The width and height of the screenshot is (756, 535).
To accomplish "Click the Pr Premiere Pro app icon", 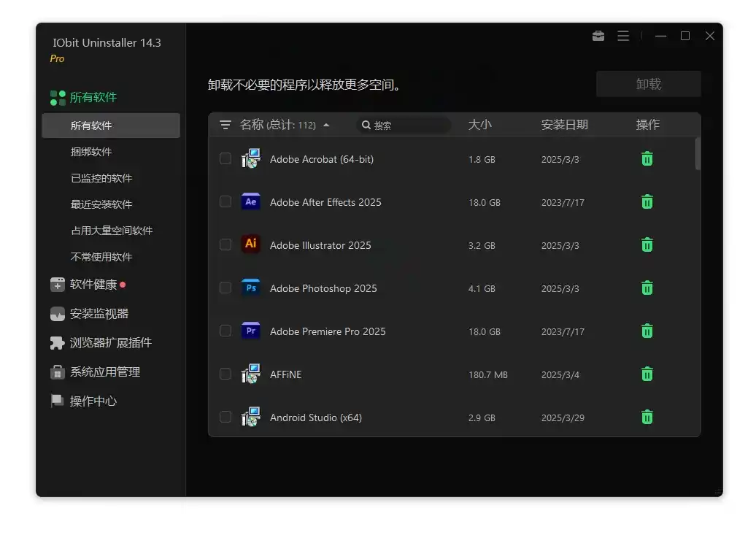I will pyautogui.click(x=251, y=331).
